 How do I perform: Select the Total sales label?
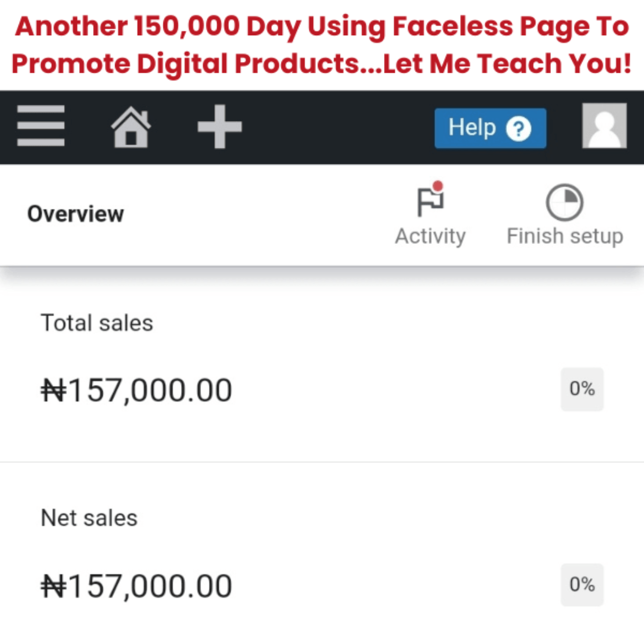[97, 323]
